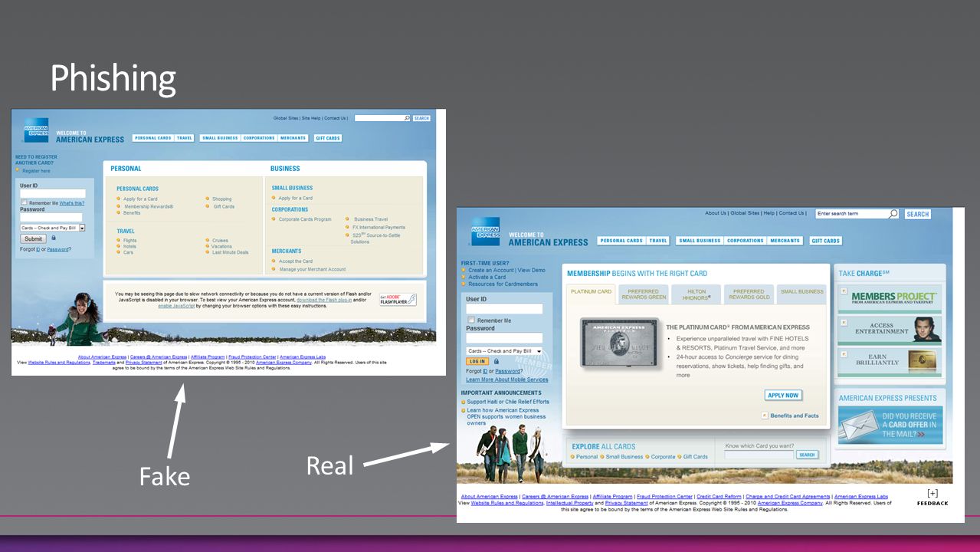Open the Corporate Cards Program link

(x=305, y=219)
